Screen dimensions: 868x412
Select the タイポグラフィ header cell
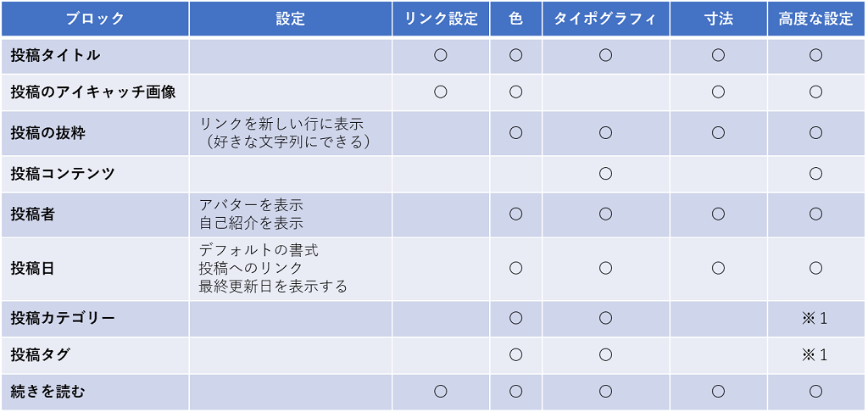pos(605,19)
